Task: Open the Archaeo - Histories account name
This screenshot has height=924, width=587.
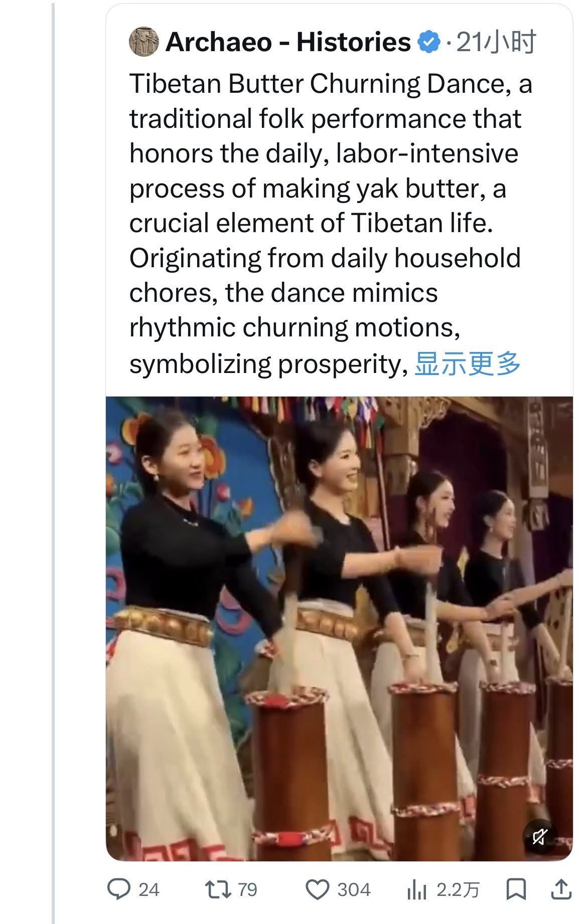Action: pyautogui.click(x=288, y=42)
